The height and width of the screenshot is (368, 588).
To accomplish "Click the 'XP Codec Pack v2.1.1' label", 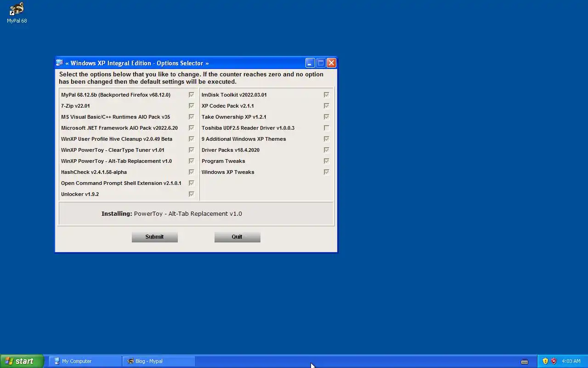I will tap(228, 106).
